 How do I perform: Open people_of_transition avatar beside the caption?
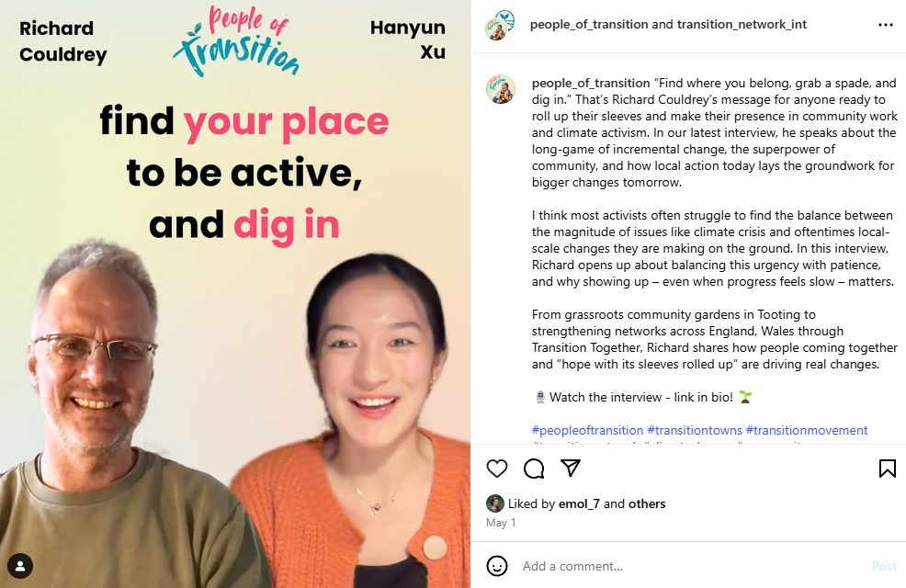tap(500, 89)
